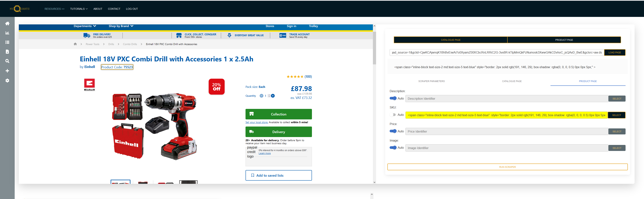Click the Image Identifier field
Image resolution: width=644 pixels, height=199 pixels.
click(506, 148)
